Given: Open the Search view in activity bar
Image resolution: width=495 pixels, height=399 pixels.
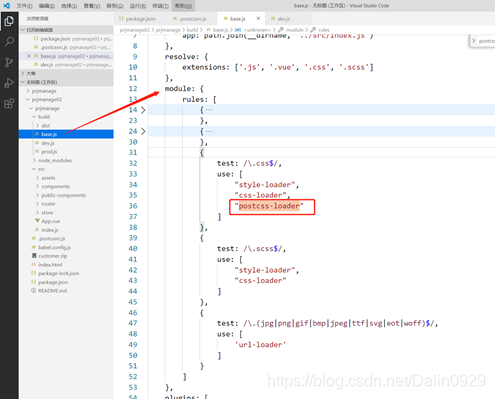Looking at the screenshot, I should [9, 42].
